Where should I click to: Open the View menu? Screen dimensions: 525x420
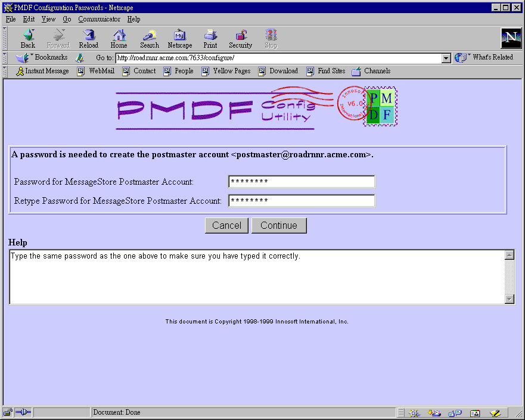point(48,19)
